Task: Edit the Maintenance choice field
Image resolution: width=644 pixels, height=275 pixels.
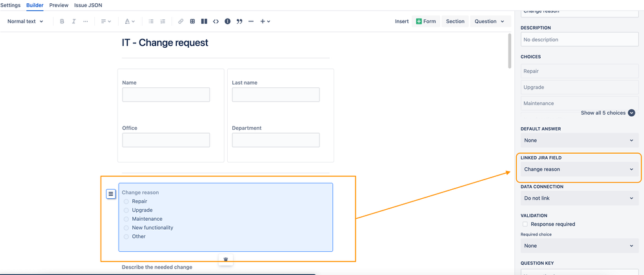Action: pyautogui.click(x=579, y=103)
